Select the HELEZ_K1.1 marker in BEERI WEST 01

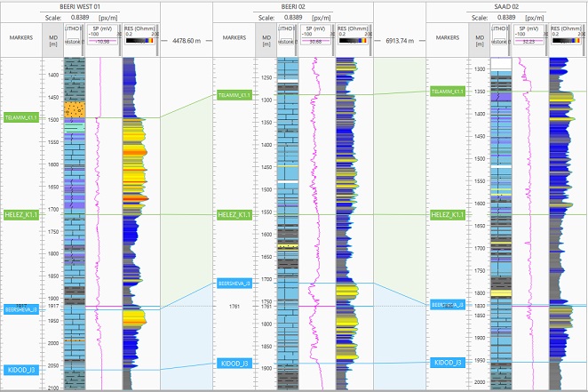pos(21,214)
